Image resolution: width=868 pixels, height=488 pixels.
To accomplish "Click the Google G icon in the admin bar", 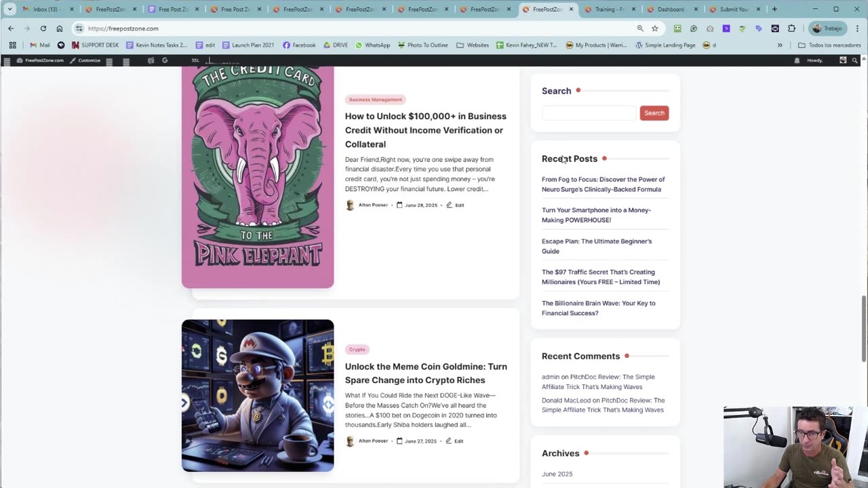I will (165, 60).
